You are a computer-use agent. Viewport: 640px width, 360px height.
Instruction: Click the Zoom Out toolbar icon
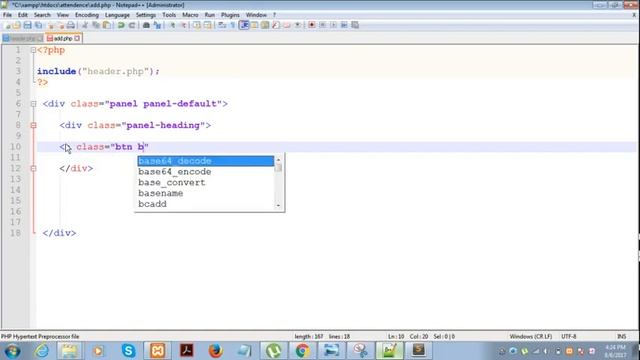coord(183,25)
